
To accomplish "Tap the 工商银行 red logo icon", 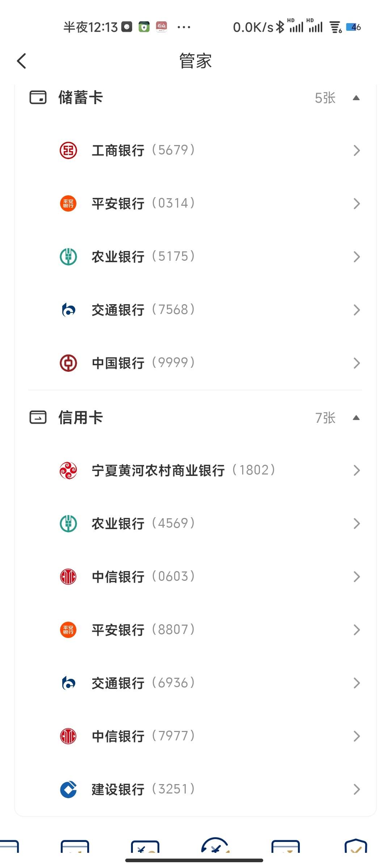I will click(68, 150).
